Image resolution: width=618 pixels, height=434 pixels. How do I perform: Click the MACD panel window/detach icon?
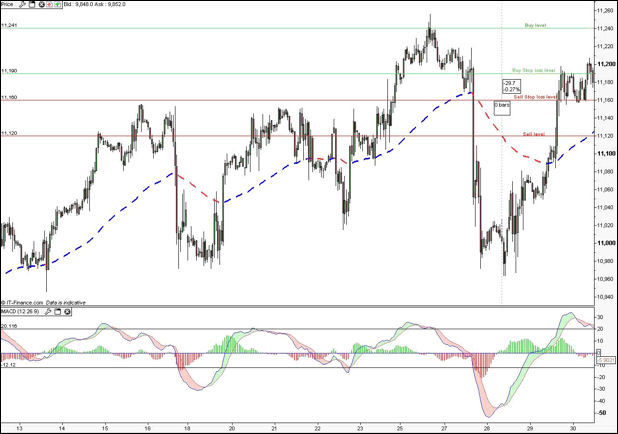59,311
